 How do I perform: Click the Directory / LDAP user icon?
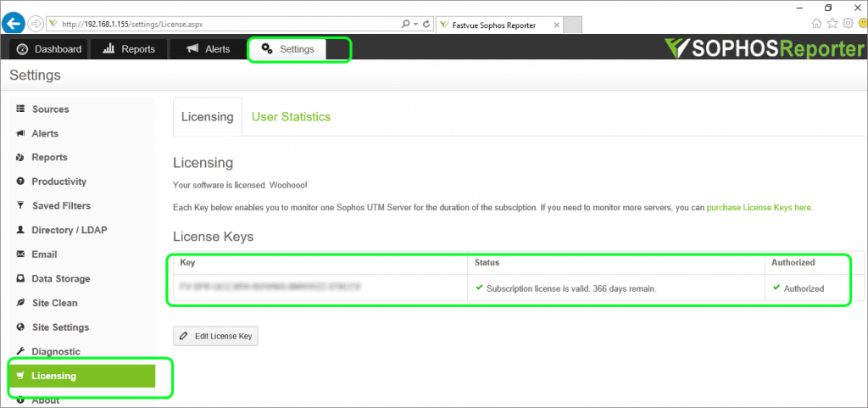pyautogui.click(x=21, y=230)
